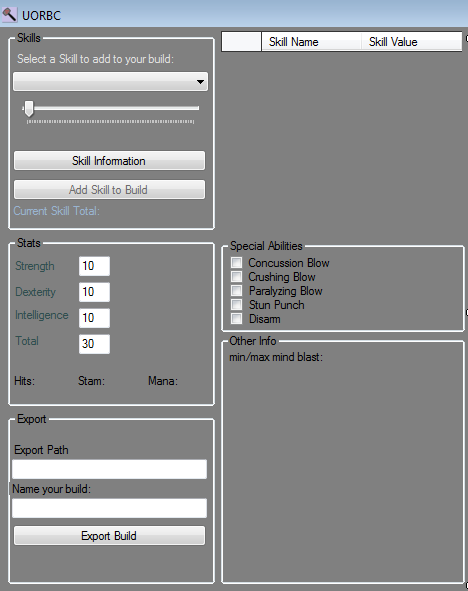Click the Intelligence value field

pos(94,318)
